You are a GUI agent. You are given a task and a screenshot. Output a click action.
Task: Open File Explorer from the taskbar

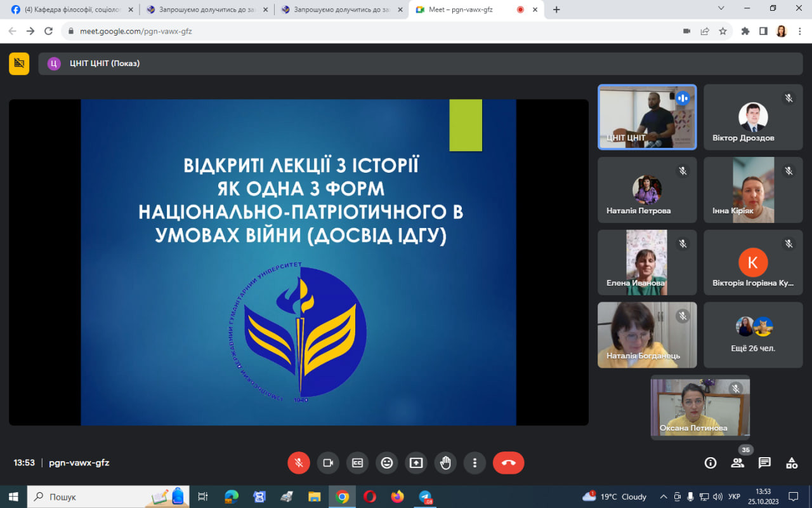click(x=314, y=497)
